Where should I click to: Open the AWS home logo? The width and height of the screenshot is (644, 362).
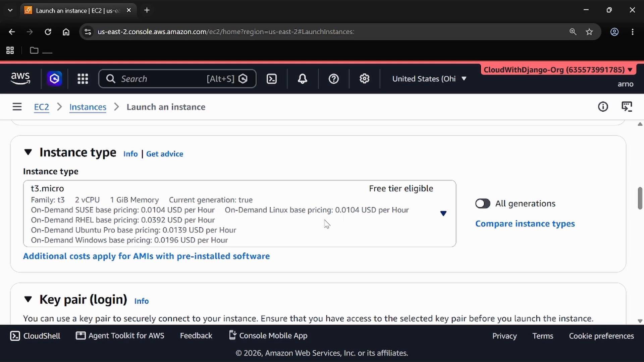(x=20, y=78)
